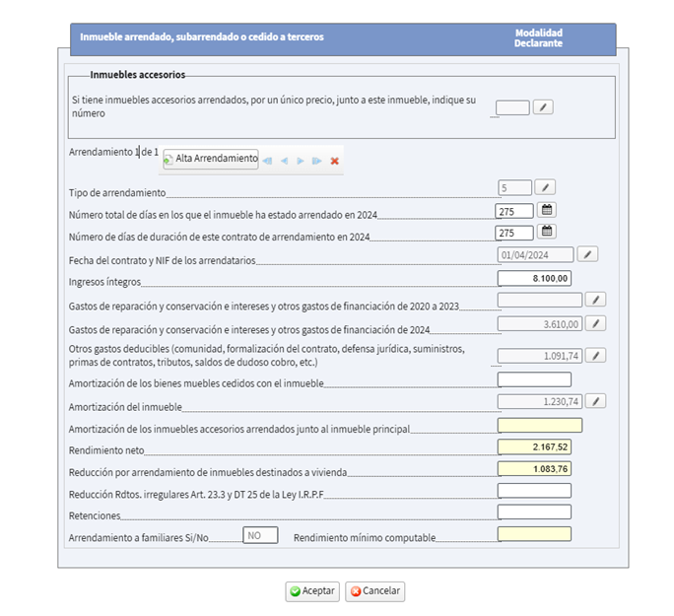Go to previous arrendamiento record

pyautogui.click(x=284, y=161)
